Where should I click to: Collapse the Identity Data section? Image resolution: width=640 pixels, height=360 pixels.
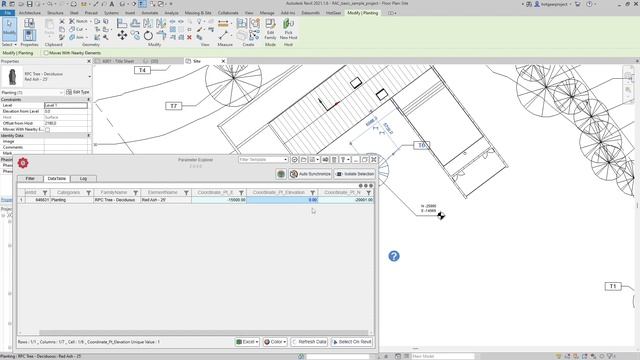click(x=89, y=136)
